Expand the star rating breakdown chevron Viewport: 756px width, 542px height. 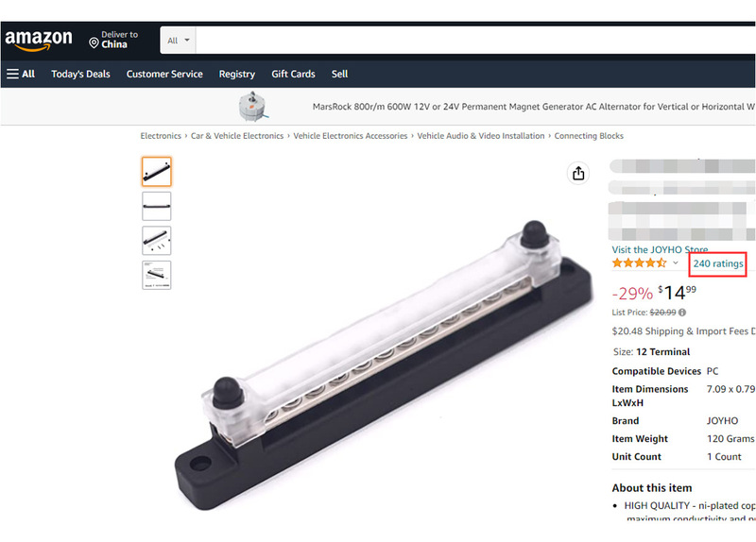[x=675, y=263]
